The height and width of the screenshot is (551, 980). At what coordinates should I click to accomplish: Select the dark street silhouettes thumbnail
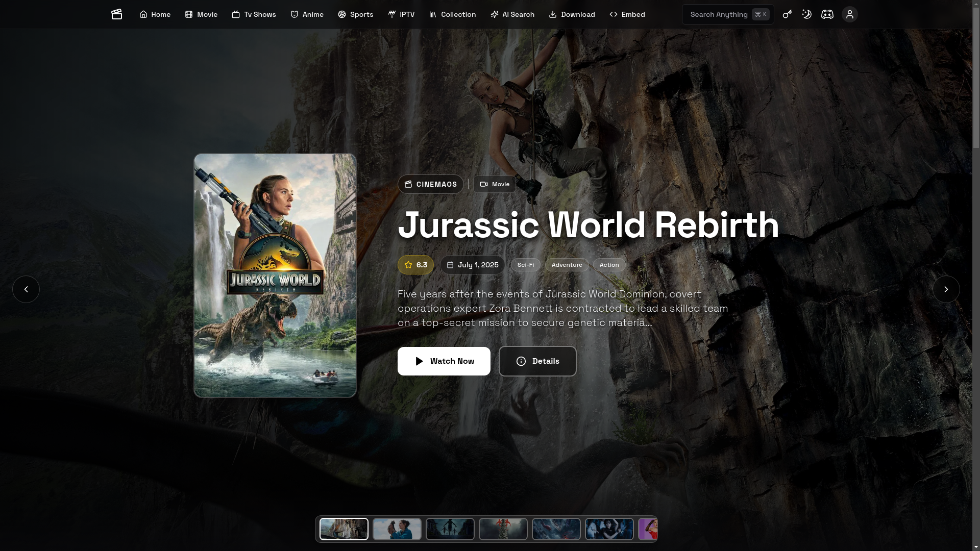(x=450, y=529)
